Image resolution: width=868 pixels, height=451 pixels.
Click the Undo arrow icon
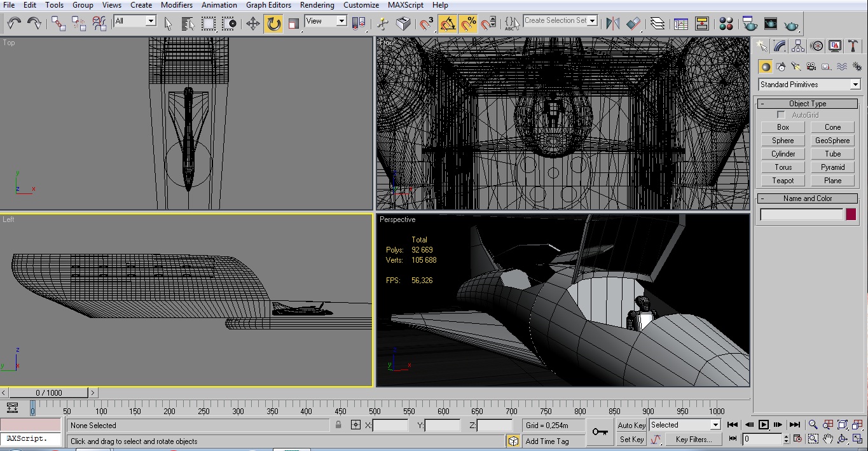click(14, 24)
